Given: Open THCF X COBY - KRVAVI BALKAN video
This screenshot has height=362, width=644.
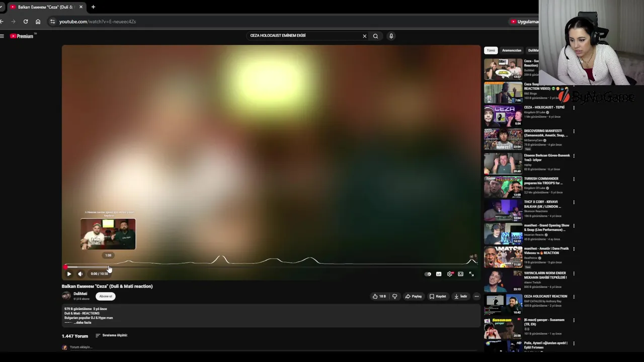Looking at the screenshot, I should point(542,204).
